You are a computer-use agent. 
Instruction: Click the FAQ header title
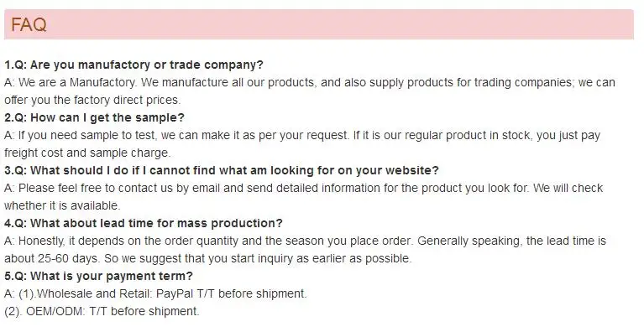pyautogui.click(x=29, y=24)
